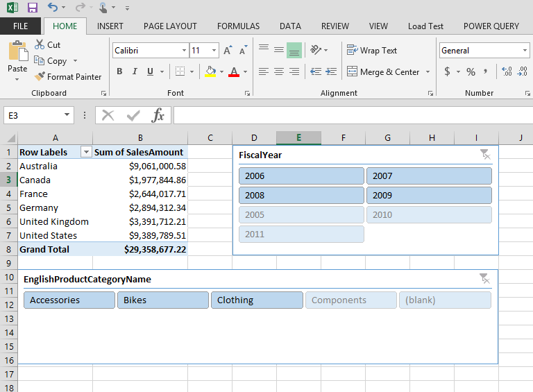Click the Name Box showing E3
This screenshot has width=533, height=392.
click(x=33, y=115)
